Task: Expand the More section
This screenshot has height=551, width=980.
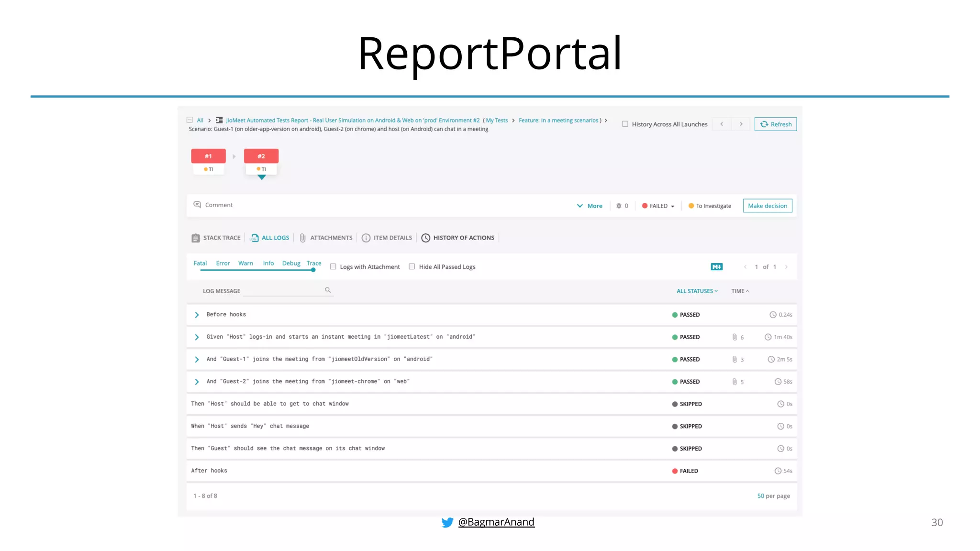Action: point(590,206)
